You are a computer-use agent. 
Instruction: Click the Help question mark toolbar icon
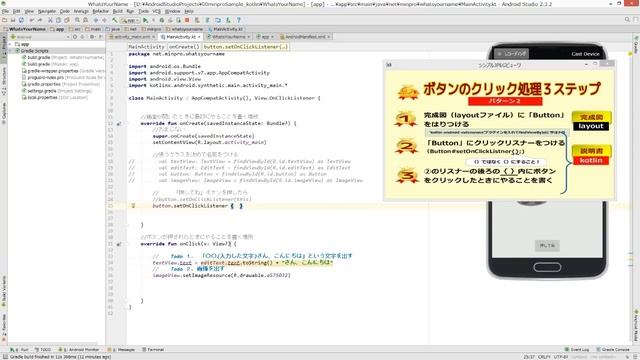point(239,20)
